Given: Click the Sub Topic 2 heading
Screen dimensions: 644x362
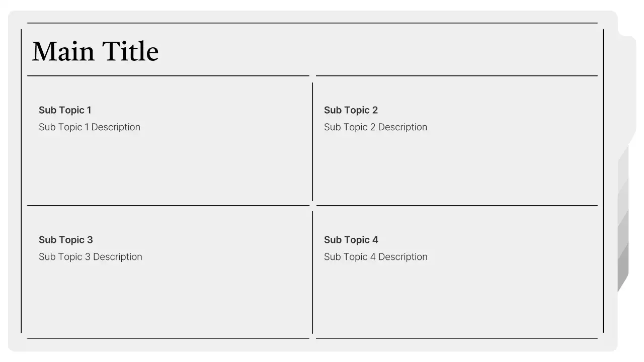Looking at the screenshot, I should 351,110.
